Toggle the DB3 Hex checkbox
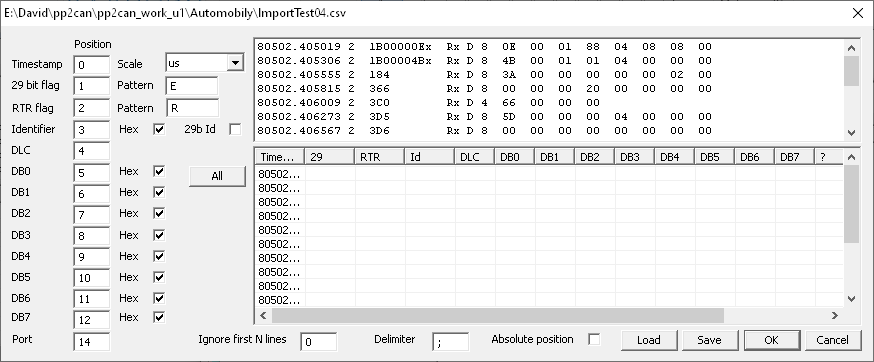The width and height of the screenshot is (874, 362). pyautogui.click(x=159, y=235)
